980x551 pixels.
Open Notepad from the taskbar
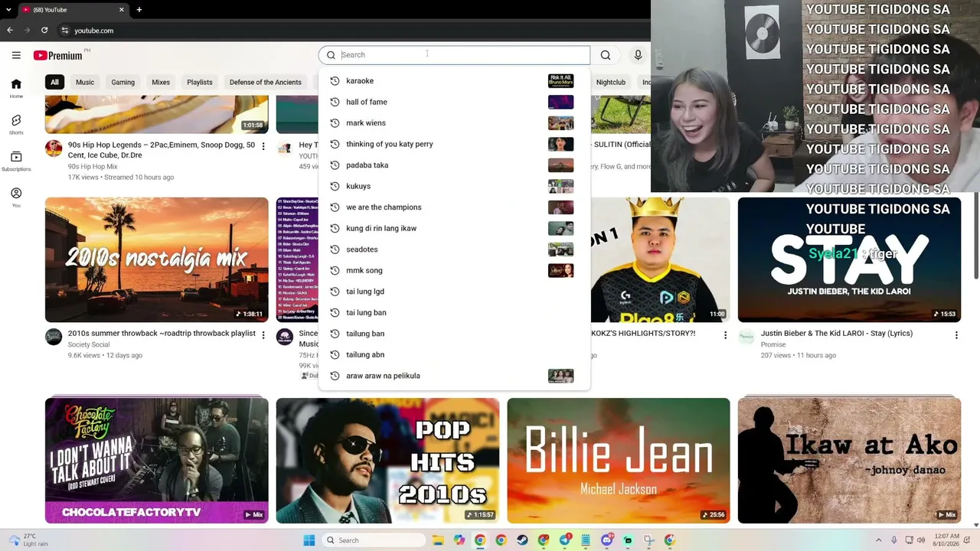coord(586,540)
